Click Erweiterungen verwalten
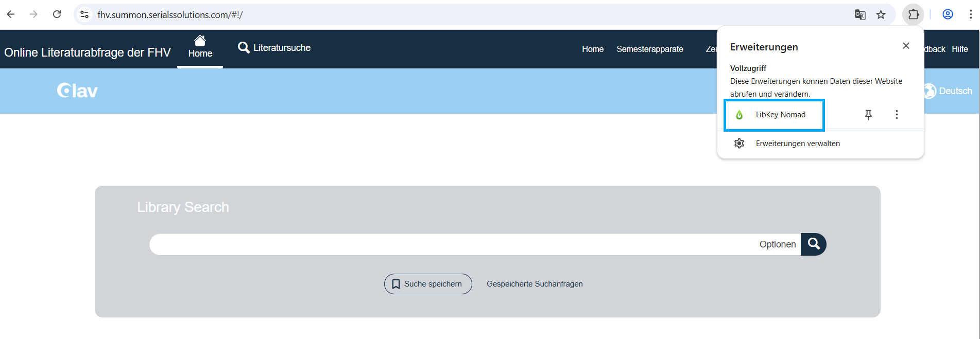This screenshot has height=339, width=980. coord(797,144)
